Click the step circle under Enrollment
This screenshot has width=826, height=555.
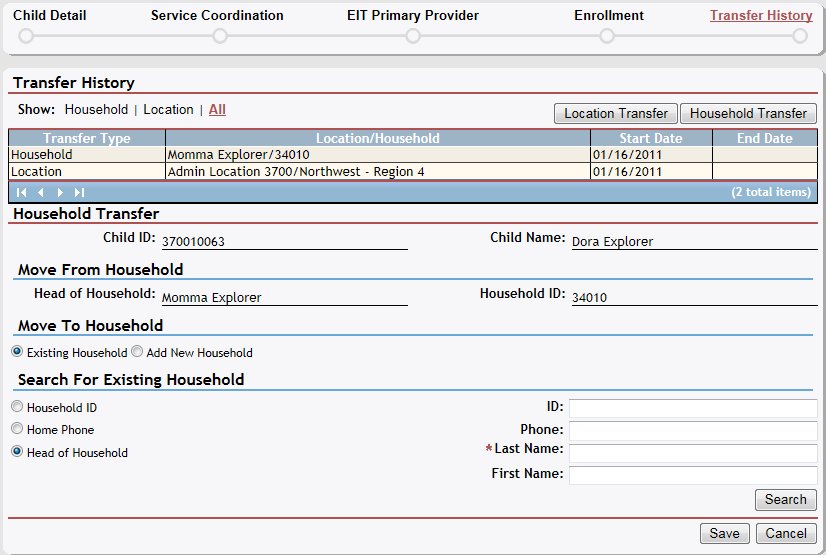tap(607, 36)
